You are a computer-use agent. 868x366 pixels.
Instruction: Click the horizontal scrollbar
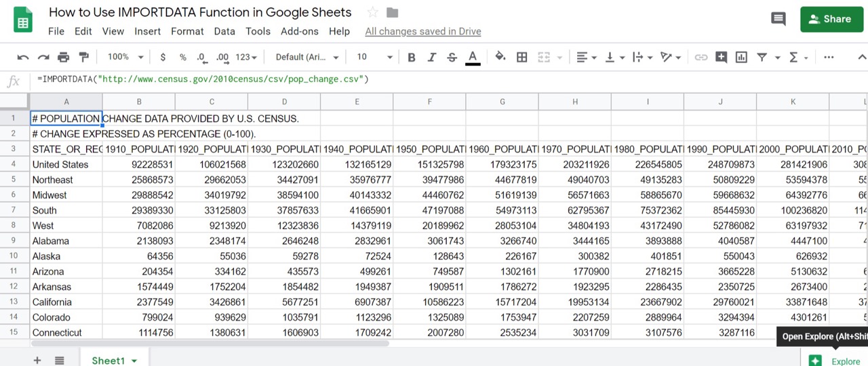coord(210,343)
